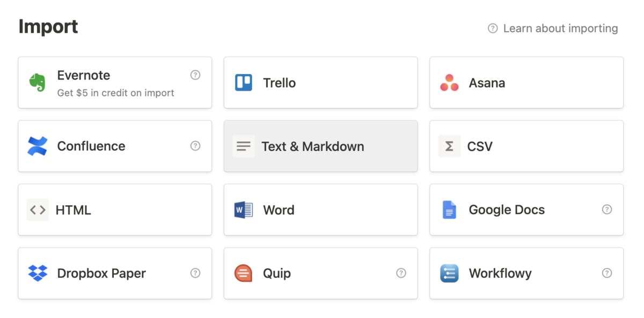Image resolution: width=644 pixels, height=318 pixels.
Task: Click the Text & Markdown lines icon
Action: pyautogui.click(x=244, y=146)
